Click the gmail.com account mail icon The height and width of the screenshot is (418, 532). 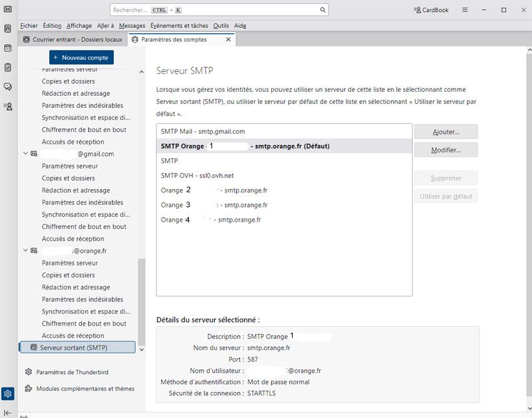click(34, 154)
